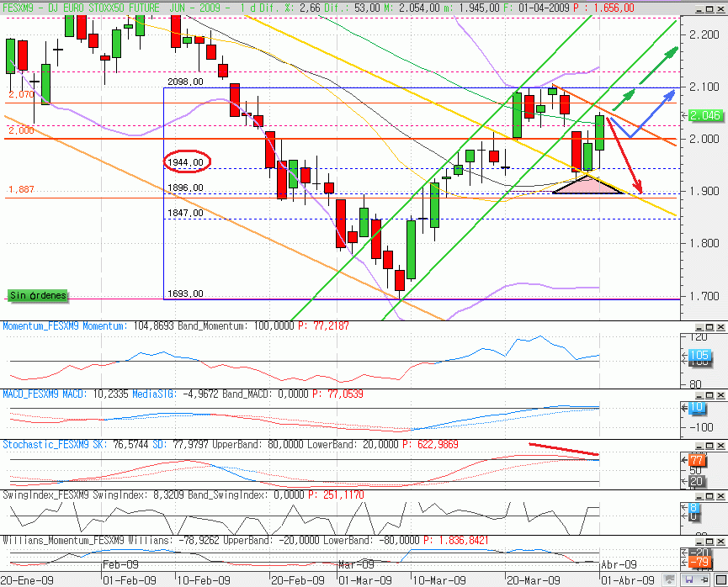Minimize the Willians Momentum panel

pos(699,542)
